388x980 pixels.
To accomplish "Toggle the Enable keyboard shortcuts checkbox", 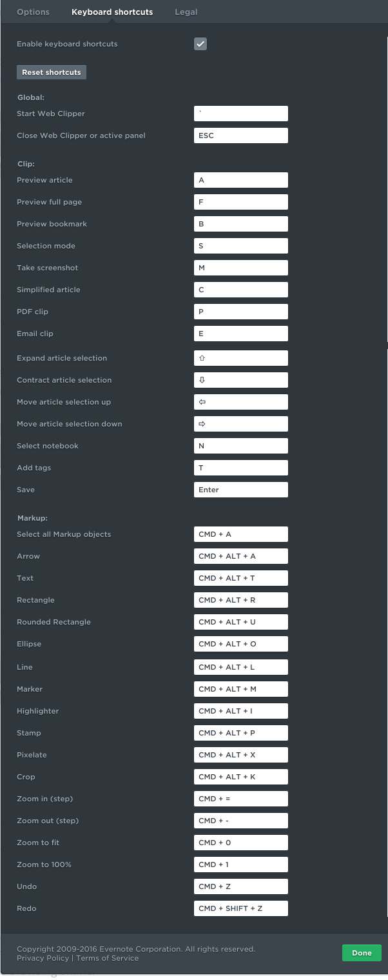I will (x=200, y=44).
